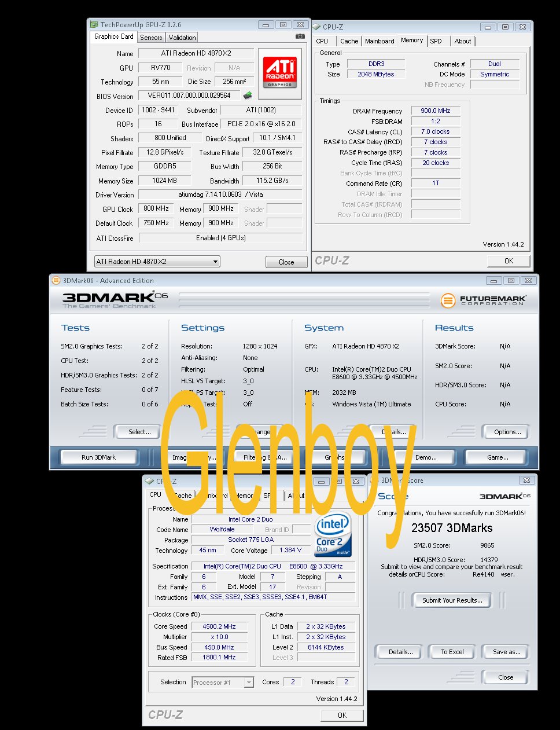Viewport: 560px width, 730px height.
Task: Click the Futuremark Corporation logo
Action: [x=484, y=300]
